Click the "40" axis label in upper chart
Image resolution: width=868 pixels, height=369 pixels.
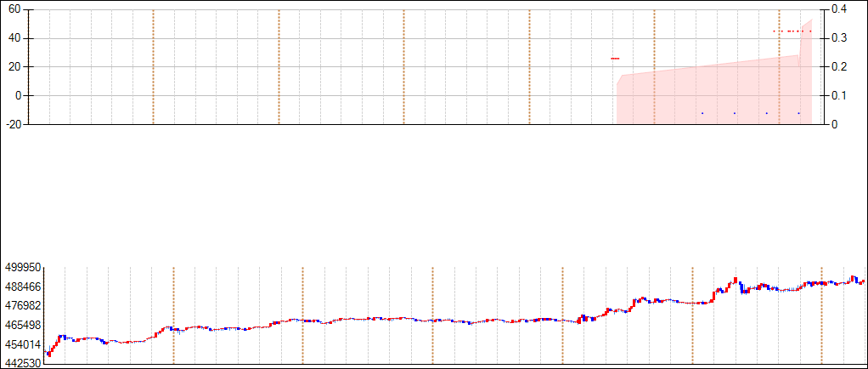(14, 38)
